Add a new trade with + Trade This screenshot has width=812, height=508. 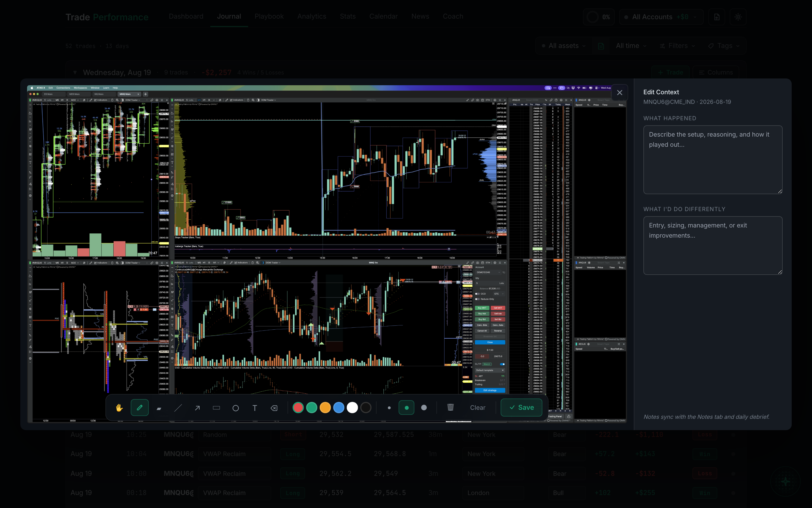(670, 73)
